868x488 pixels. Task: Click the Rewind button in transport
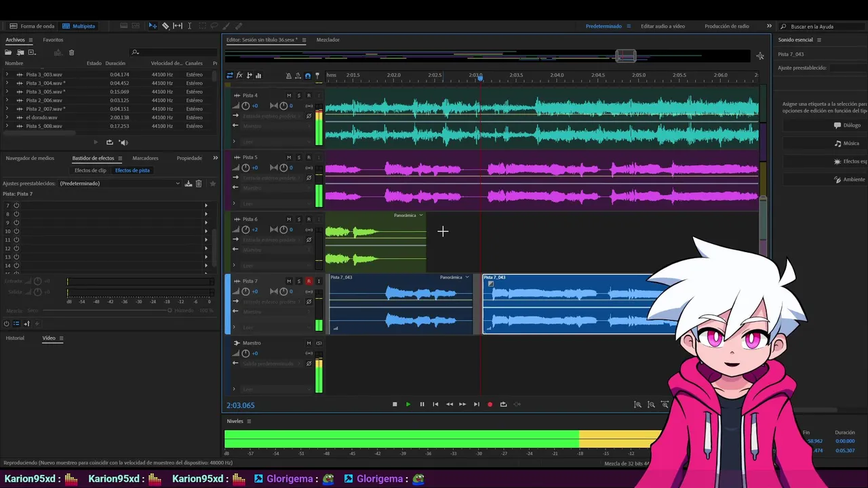[449, 405]
